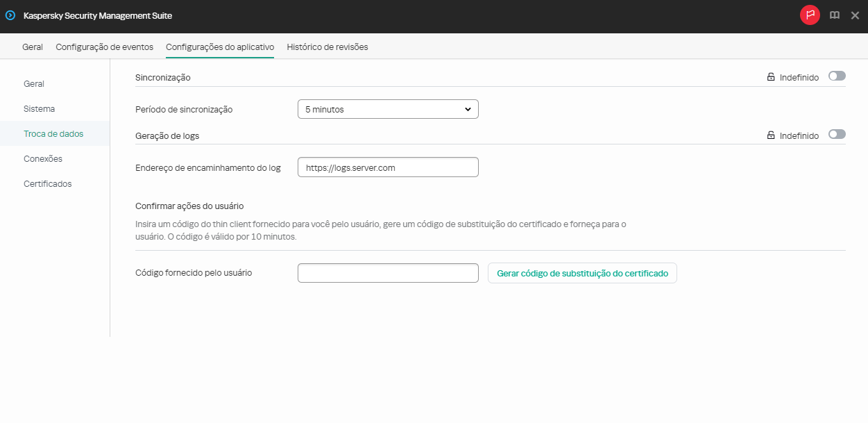Select Geral in the left navigation panel
Image resolution: width=868 pixels, height=423 pixels.
click(x=34, y=83)
